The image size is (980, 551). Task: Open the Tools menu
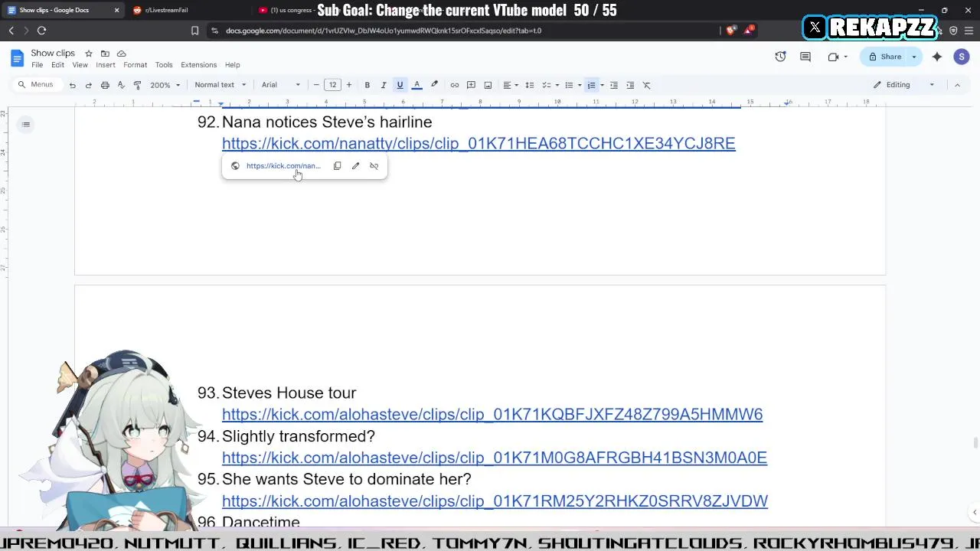[164, 65]
